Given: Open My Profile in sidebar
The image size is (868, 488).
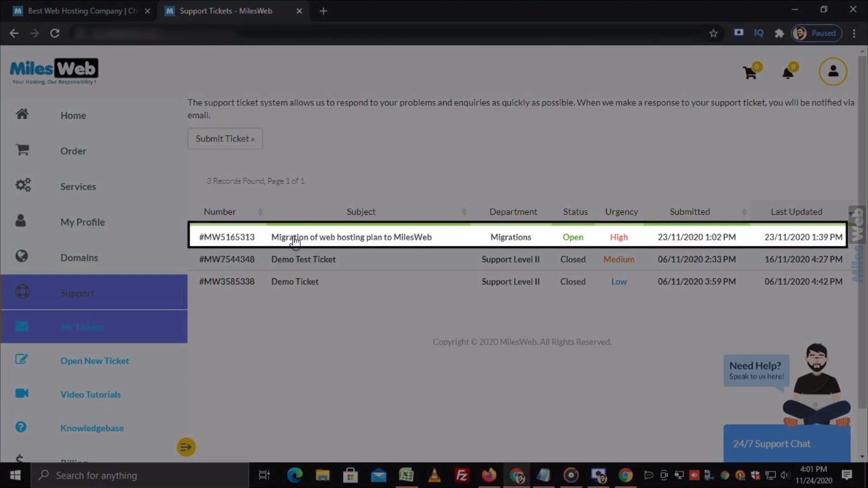Looking at the screenshot, I should pos(83,222).
